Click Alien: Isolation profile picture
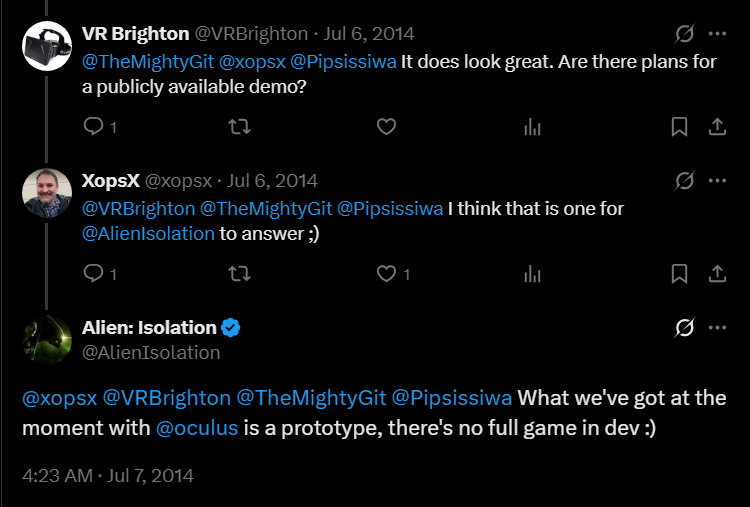This screenshot has width=750, height=507. 46,337
